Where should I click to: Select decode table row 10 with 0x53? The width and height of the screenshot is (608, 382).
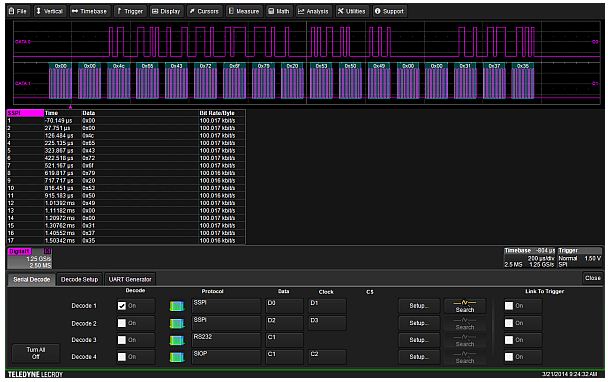(126, 188)
